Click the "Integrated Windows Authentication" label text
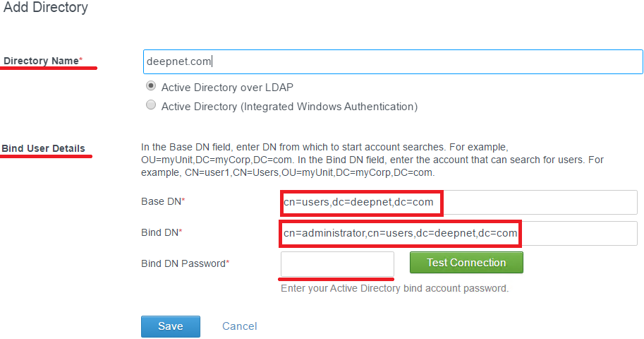 coord(289,107)
